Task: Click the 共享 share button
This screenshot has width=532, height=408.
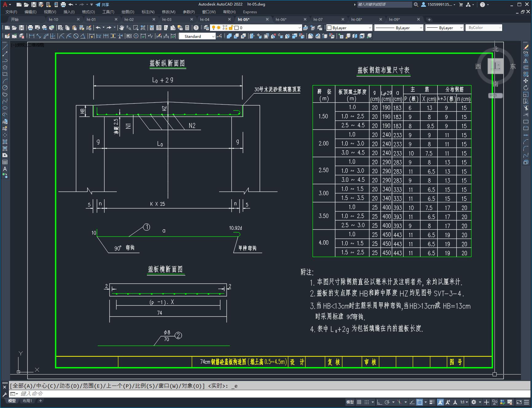Action: pos(102,4)
